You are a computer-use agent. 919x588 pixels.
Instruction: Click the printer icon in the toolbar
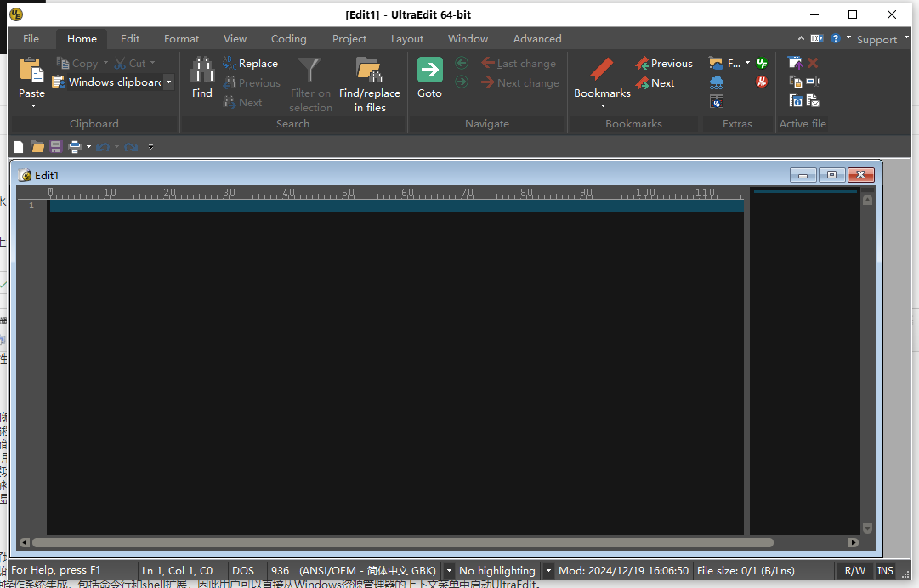(75, 146)
